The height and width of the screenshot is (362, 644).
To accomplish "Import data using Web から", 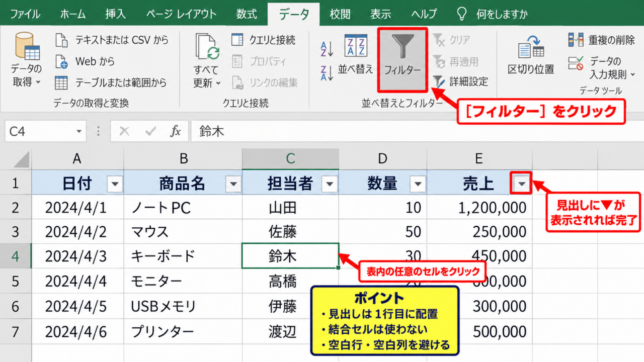I will (85, 61).
